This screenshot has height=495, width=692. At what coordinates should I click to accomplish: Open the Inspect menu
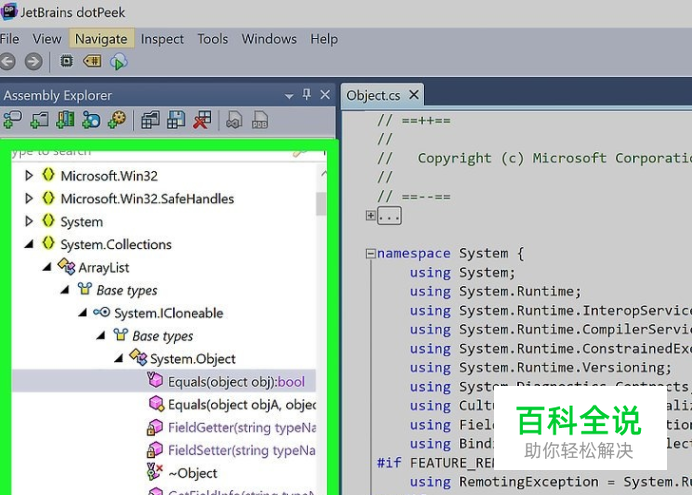(162, 39)
